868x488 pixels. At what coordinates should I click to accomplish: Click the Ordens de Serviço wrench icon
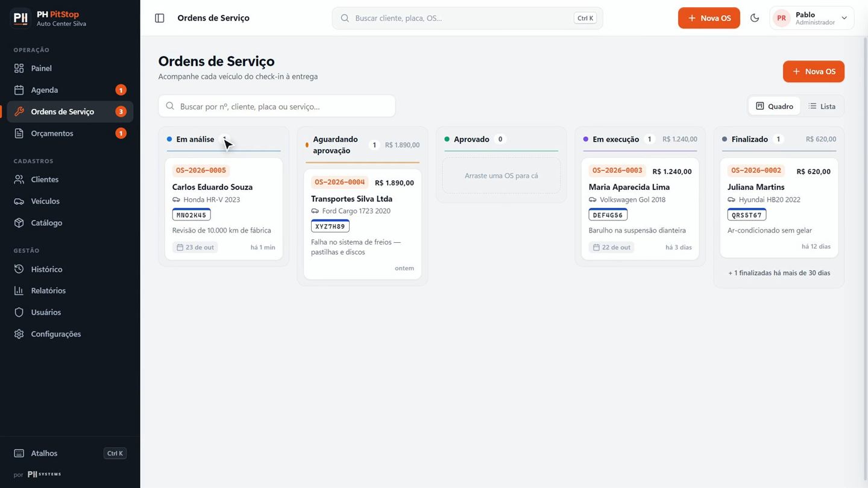pos(19,111)
